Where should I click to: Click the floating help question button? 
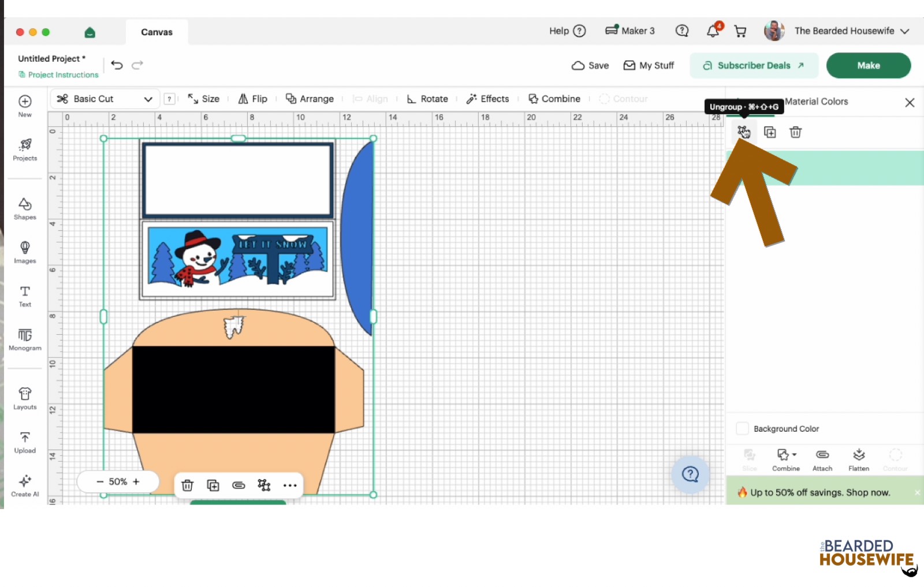tap(690, 474)
